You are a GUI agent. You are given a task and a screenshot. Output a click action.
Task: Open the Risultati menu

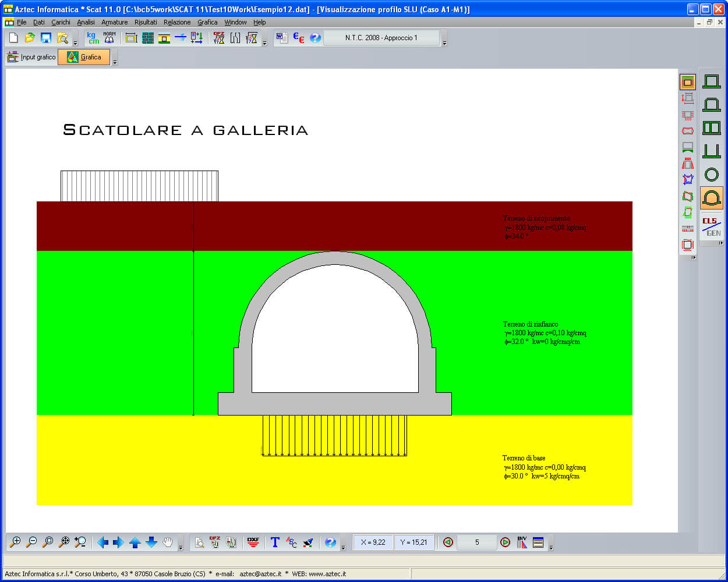146,22
